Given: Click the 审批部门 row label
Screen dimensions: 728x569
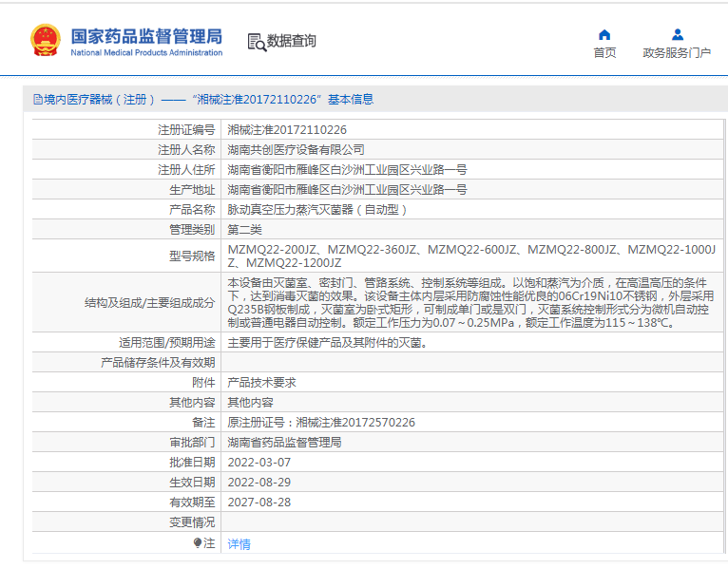Looking at the screenshot, I should tap(192, 443).
